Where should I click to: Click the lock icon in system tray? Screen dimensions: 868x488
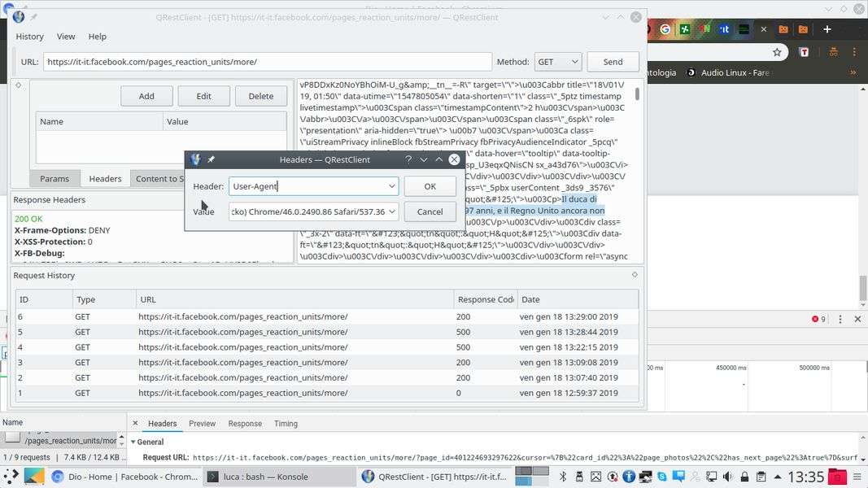(744, 477)
